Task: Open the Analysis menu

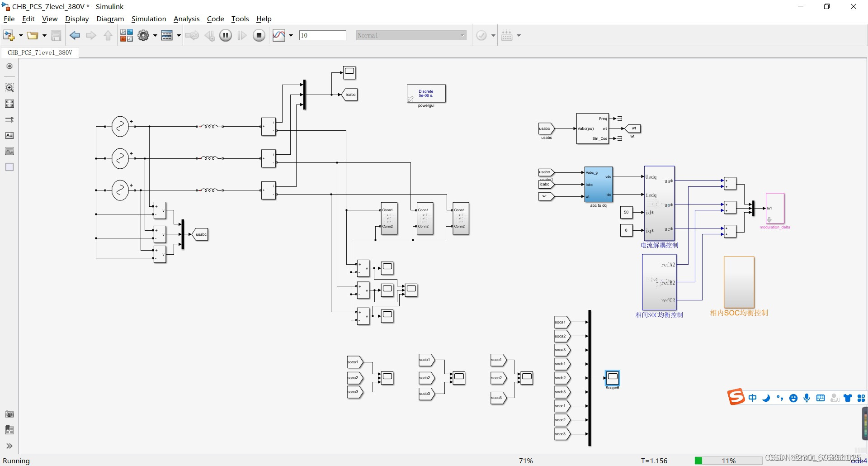Action: [186, 19]
